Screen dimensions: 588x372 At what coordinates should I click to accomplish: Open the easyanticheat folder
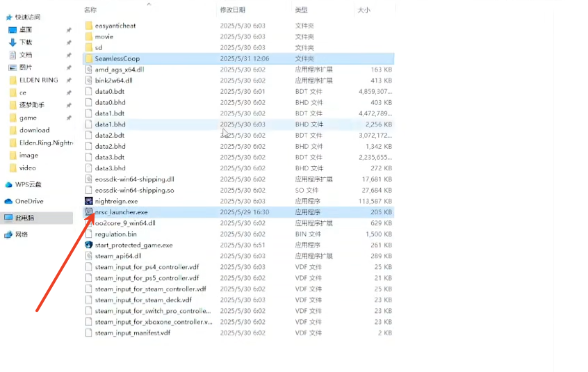point(238,26)
